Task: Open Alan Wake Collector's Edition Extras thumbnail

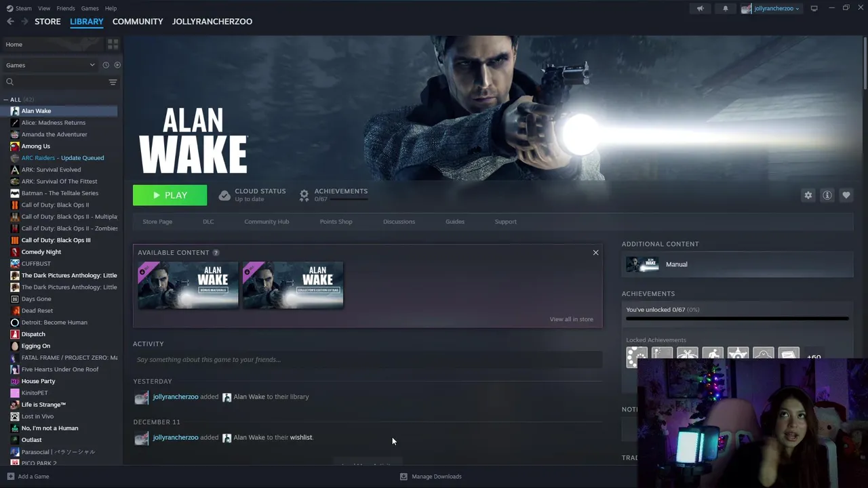Action: pos(293,285)
